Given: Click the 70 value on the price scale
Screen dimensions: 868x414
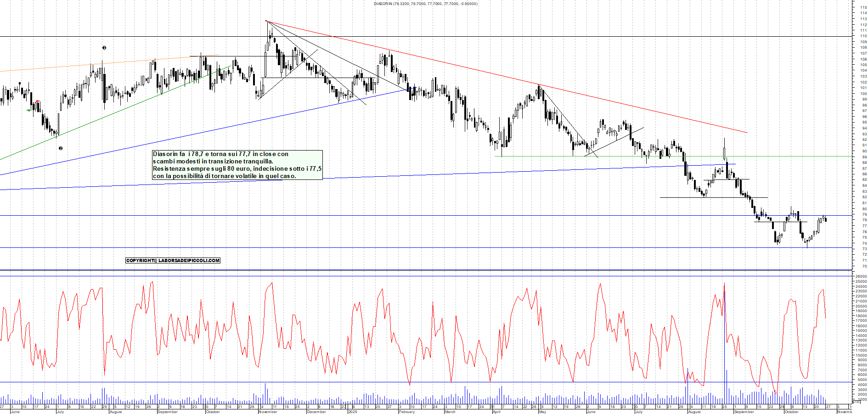Looking at the screenshot, I should (864, 266).
